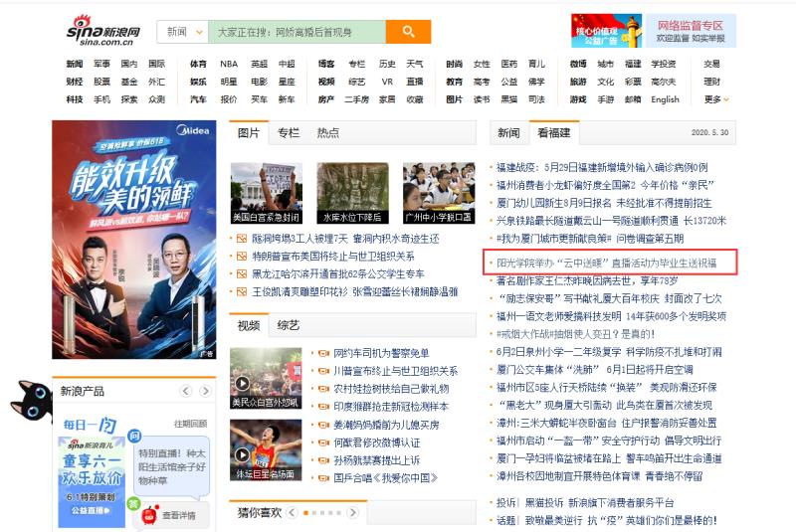Switch to the 综艺 tab
This screenshot has width=796, height=532.
[289, 325]
